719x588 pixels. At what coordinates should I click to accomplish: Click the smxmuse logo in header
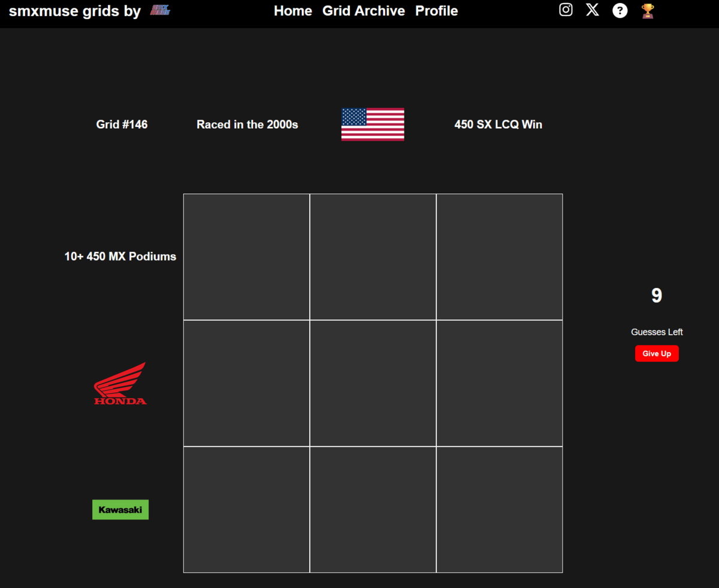pos(160,10)
